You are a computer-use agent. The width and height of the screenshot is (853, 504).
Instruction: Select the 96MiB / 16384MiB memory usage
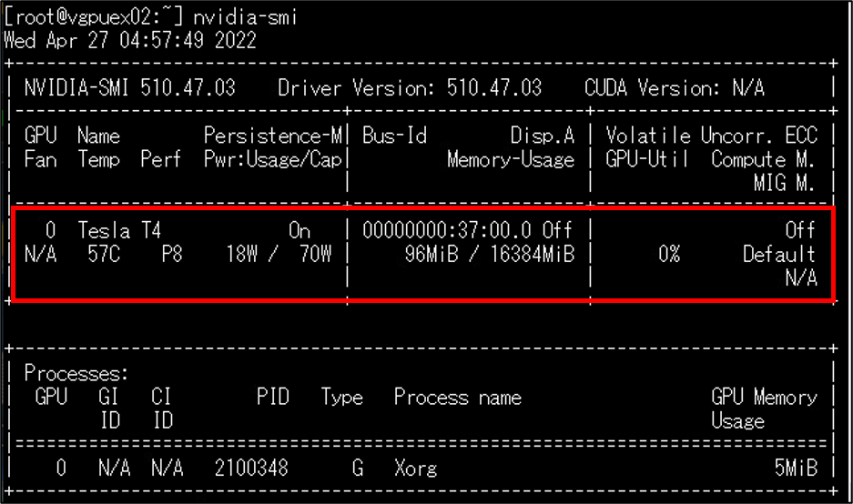click(490, 255)
